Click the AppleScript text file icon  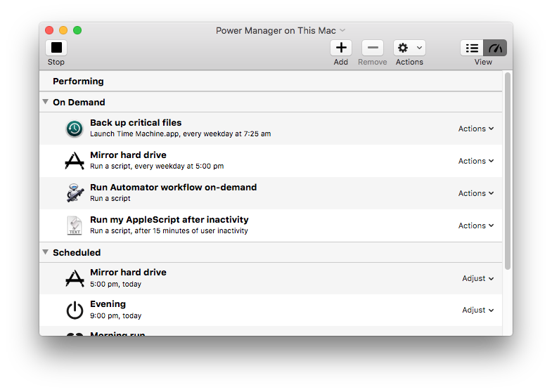pyautogui.click(x=75, y=226)
